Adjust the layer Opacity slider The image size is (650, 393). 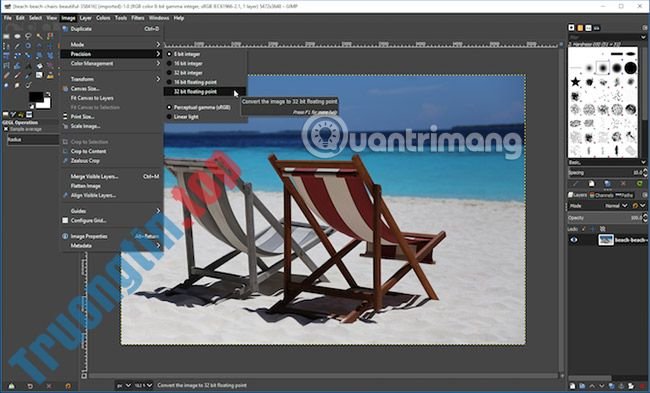604,218
